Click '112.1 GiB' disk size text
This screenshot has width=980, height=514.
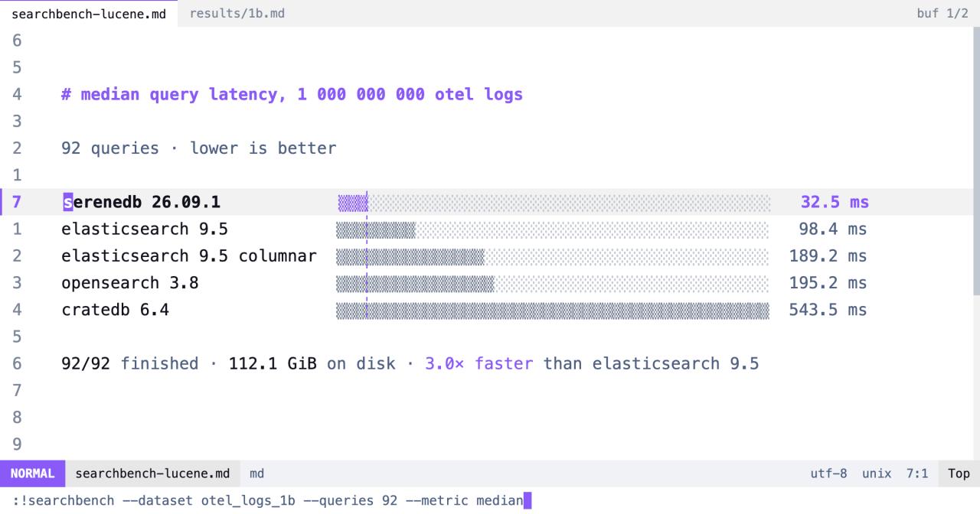tap(273, 363)
